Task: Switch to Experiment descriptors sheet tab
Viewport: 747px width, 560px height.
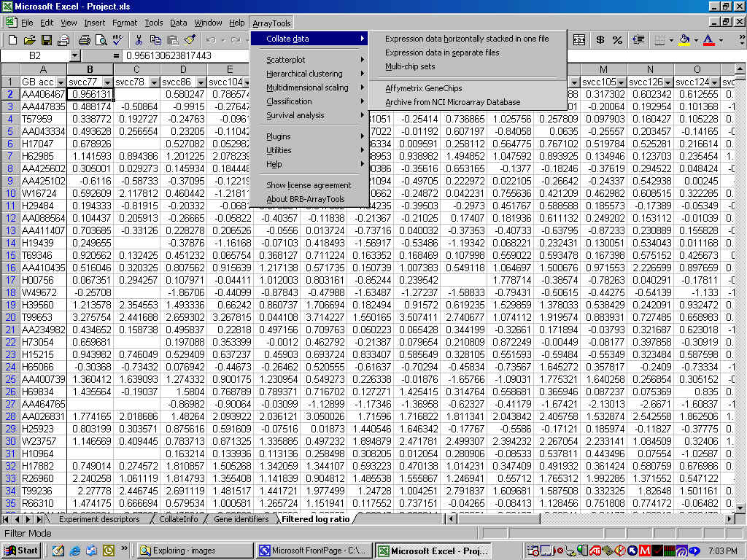Action: [x=99, y=519]
